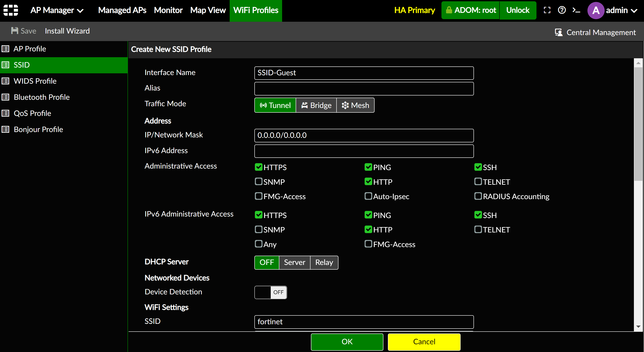
Task: Check FMG-Access under Administrative Access
Action: 258,196
